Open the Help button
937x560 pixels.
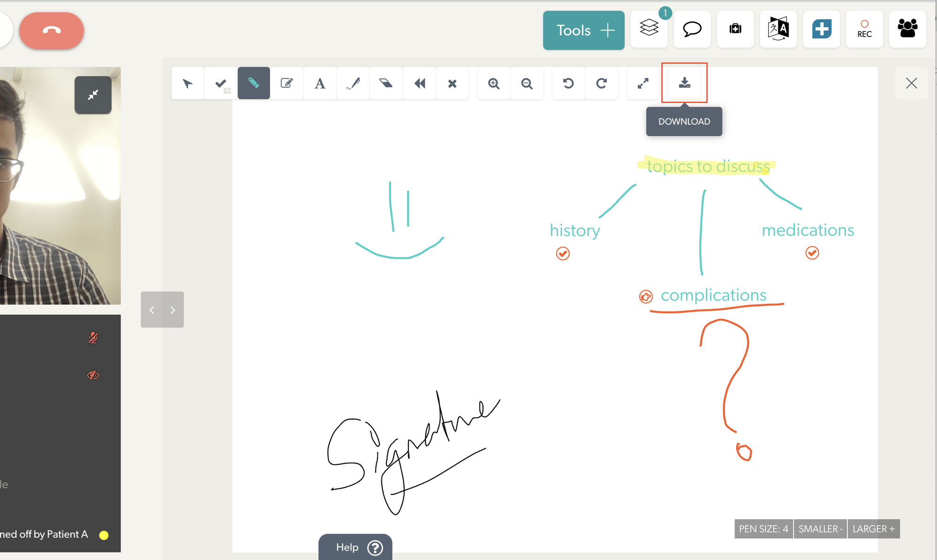click(355, 547)
